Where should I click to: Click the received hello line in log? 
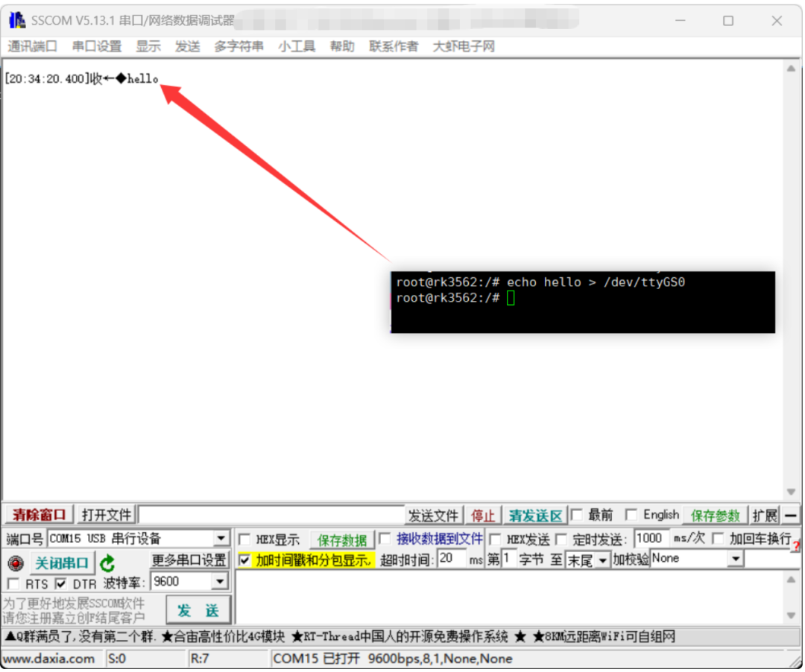(82, 79)
